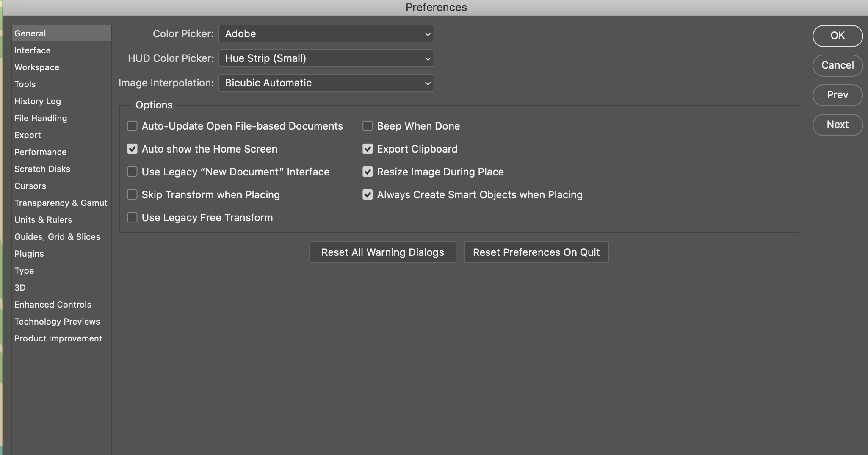Confirm preferences with the OK button
The width and height of the screenshot is (868, 455).
(838, 36)
